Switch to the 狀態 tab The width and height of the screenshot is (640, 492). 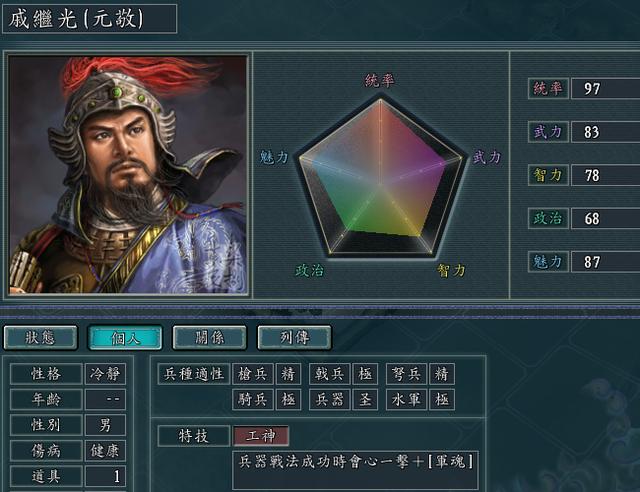(40, 338)
